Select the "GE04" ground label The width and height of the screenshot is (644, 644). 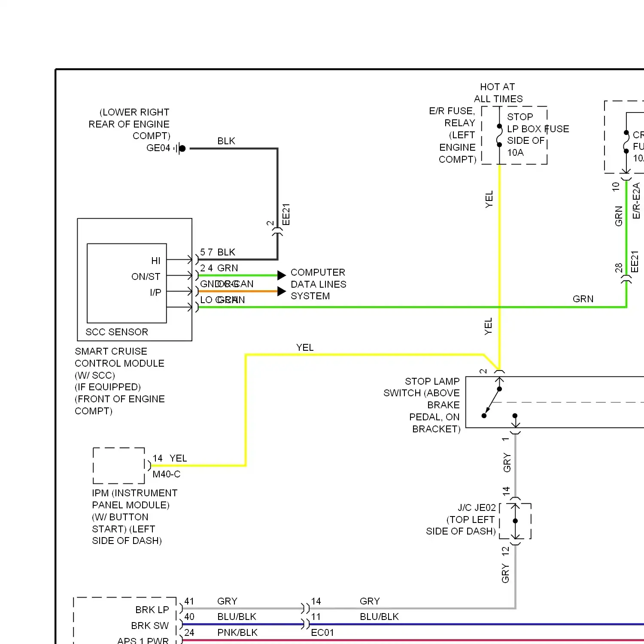tap(158, 148)
